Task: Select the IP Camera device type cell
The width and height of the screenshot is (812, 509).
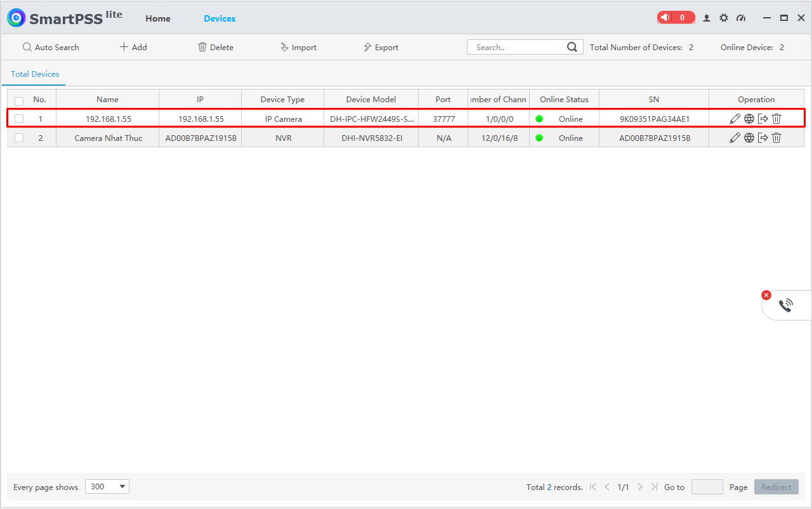Action: 283,119
